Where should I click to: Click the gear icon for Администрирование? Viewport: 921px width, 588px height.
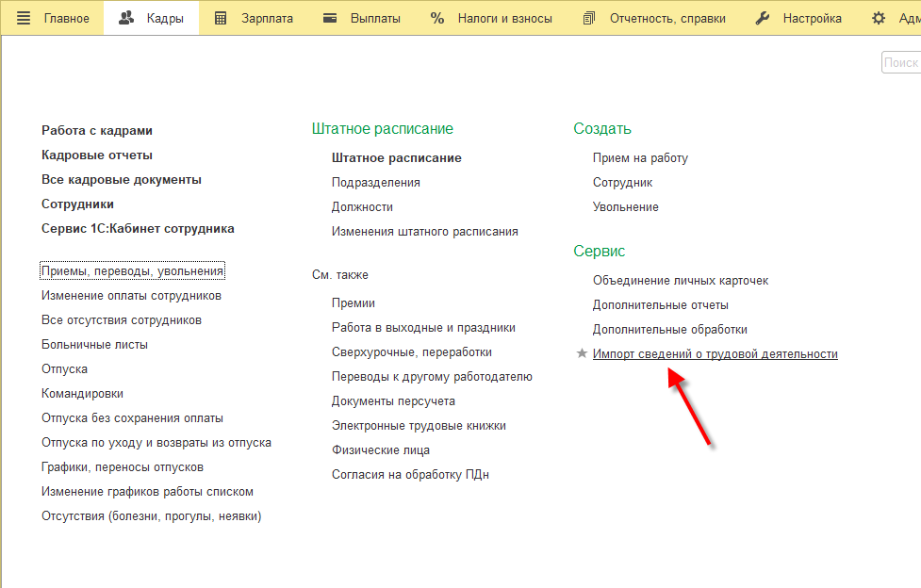[x=879, y=18]
